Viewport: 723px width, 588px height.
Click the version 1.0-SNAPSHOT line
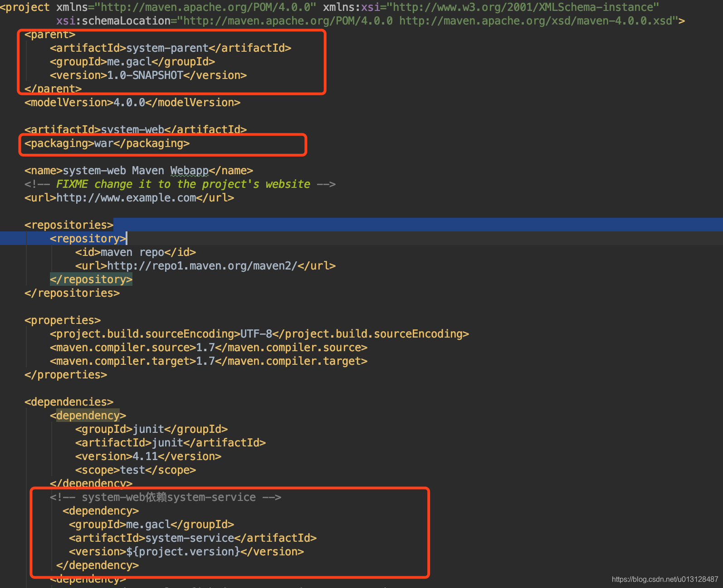pos(148,75)
